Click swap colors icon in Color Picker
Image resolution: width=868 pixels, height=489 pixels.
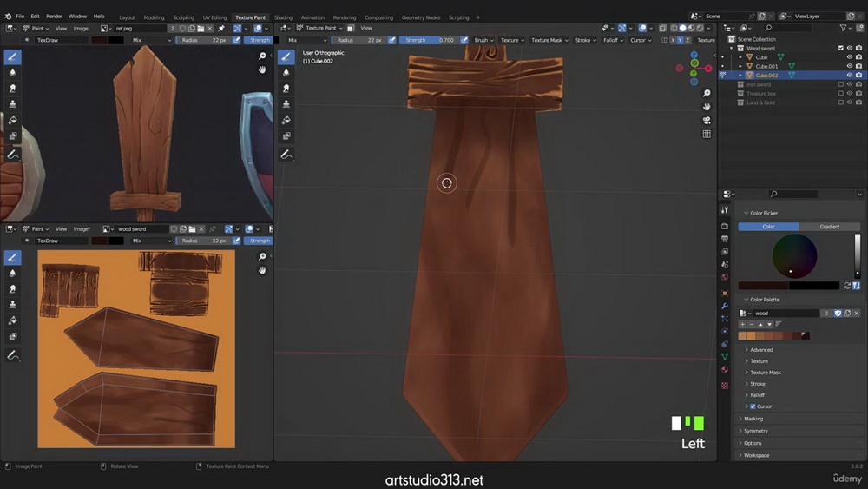(846, 286)
